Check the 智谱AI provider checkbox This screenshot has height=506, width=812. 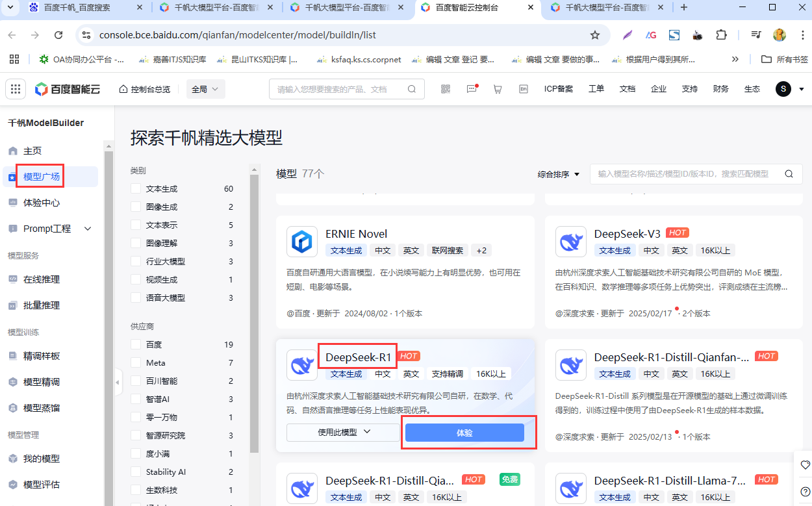click(136, 399)
